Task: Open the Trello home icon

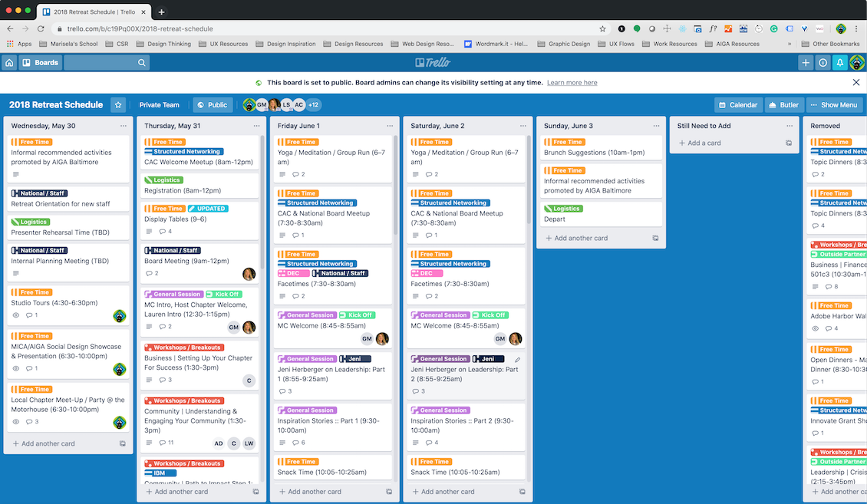Action: (9, 62)
